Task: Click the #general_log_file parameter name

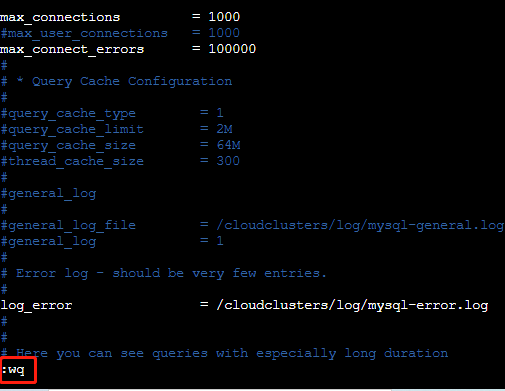Action: (68, 225)
